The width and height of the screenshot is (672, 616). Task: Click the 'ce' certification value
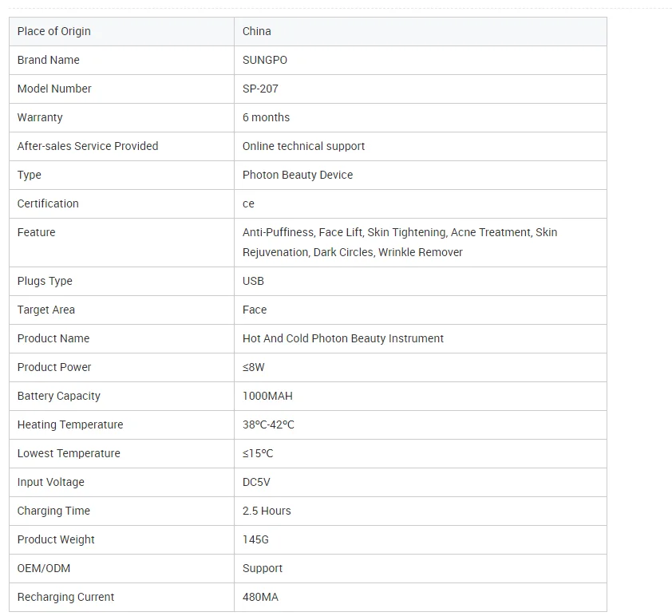pos(248,203)
